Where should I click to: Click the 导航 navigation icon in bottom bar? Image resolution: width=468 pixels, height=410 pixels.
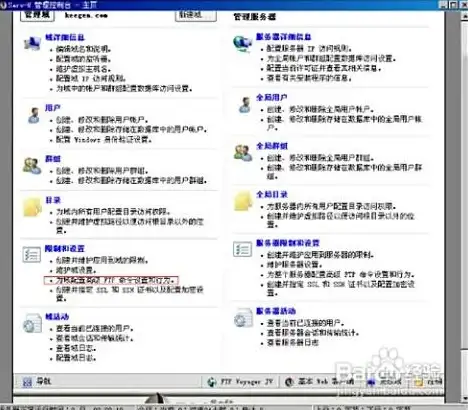click(27, 381)
